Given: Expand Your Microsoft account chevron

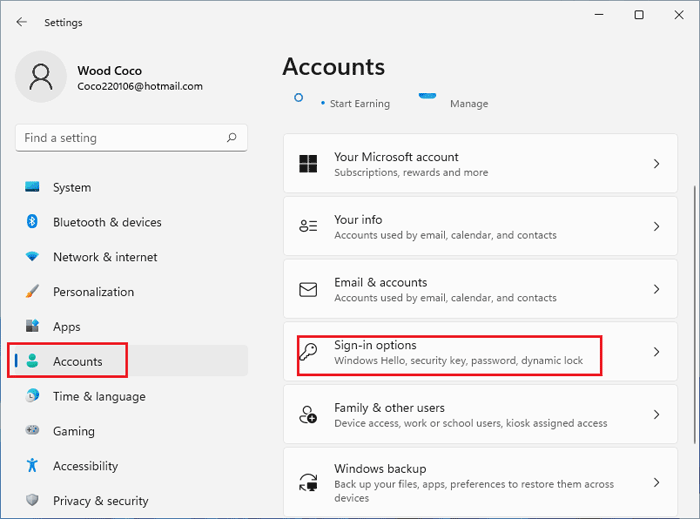Looking at the screenshot, I should [x=656, y=164].
